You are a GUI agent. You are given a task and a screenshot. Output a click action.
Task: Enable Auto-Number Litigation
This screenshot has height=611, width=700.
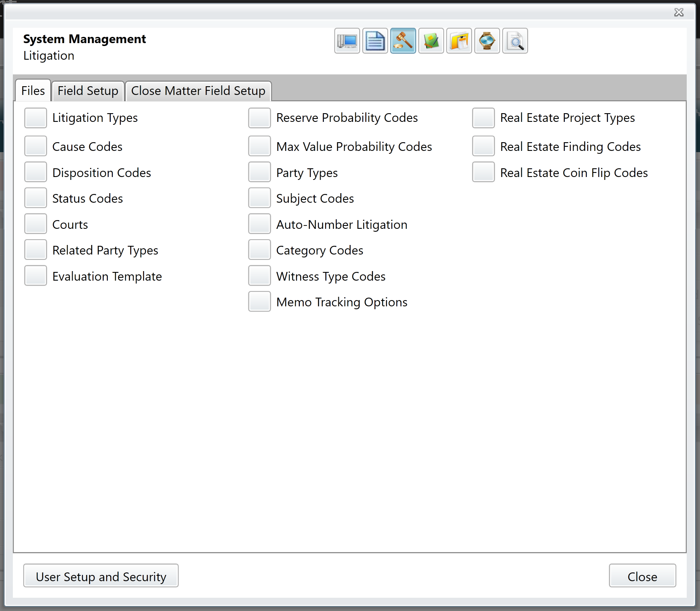pyautogui.click(x=259, y=224)
